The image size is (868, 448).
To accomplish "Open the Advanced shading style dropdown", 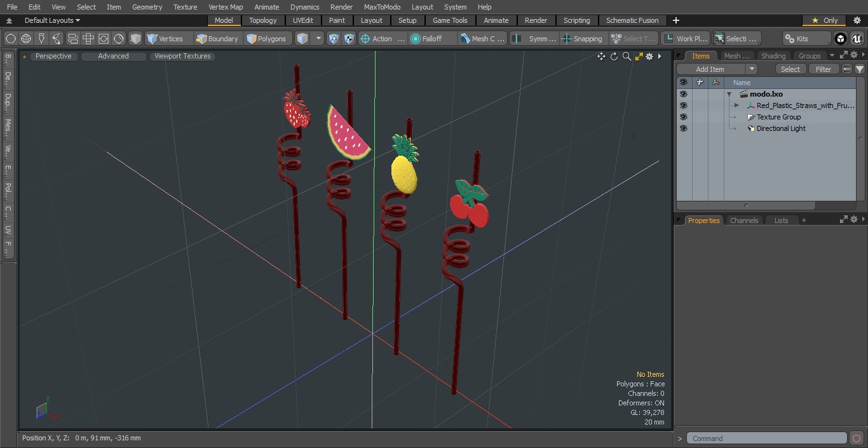I will pos(113,56).
